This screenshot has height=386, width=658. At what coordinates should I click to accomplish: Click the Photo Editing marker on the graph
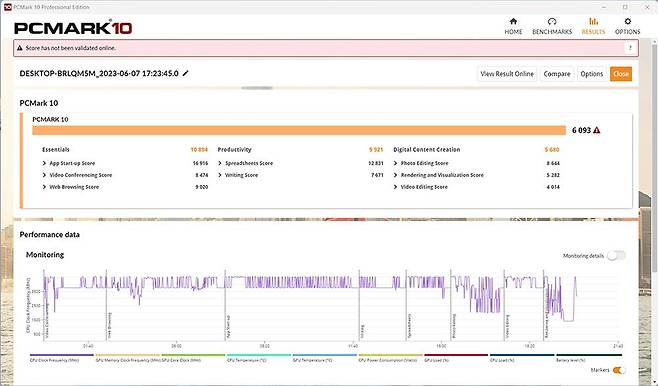[454, 326]
